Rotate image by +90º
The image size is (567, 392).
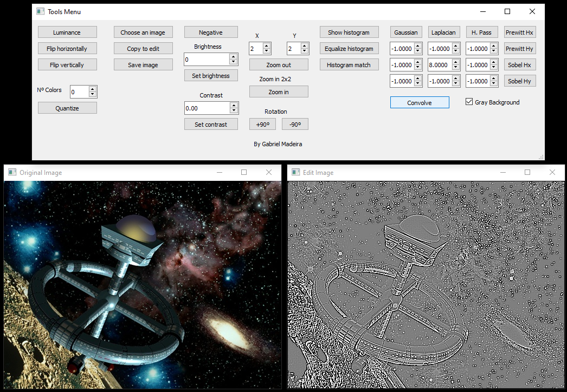pyautogui.click(x=262, y=125)
